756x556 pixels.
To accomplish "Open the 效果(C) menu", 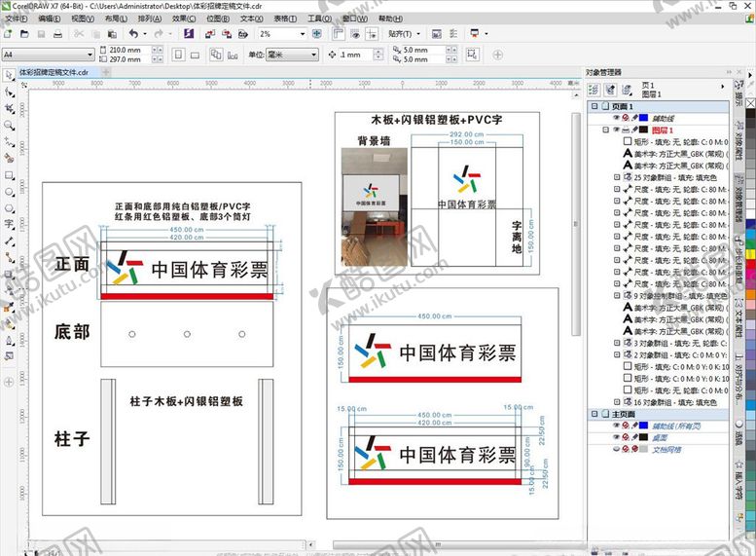I will (183, 19).
